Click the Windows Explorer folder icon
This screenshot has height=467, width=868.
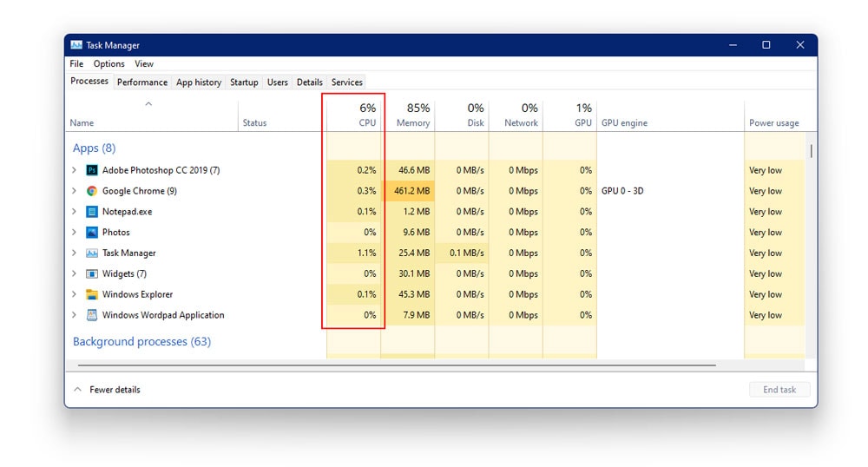(x=92, y=294)
